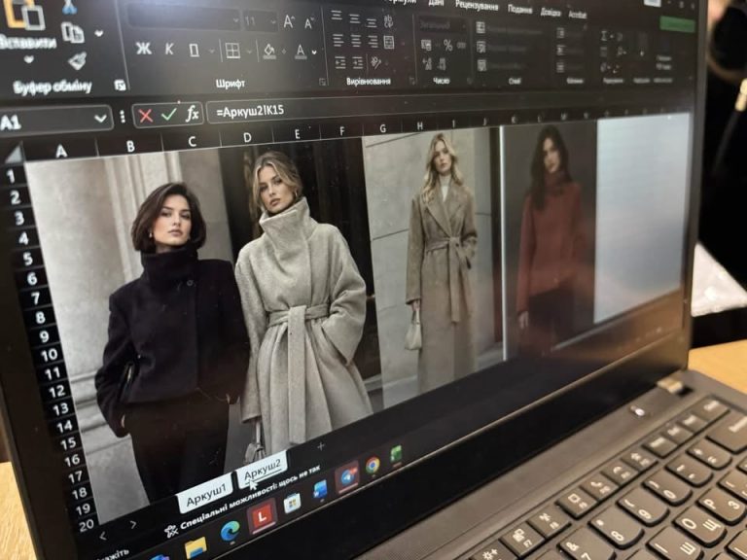The width and height of the screenshot is (747, 560).
Task: Open the Довідка ribbon tab
Action: coord(551,12)
